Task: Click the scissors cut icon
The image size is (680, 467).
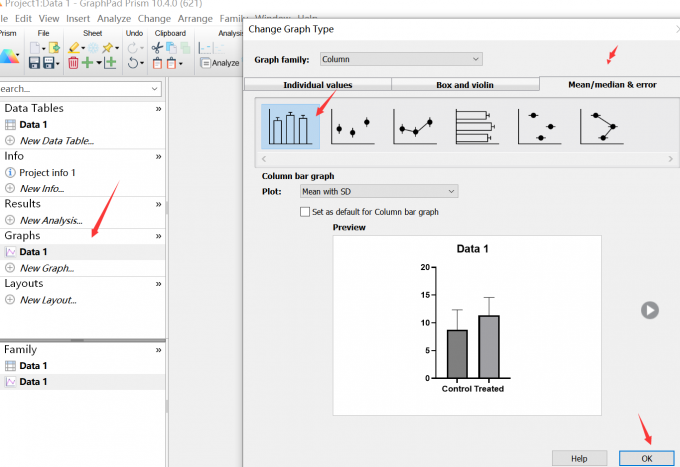Action: point(157,47)
